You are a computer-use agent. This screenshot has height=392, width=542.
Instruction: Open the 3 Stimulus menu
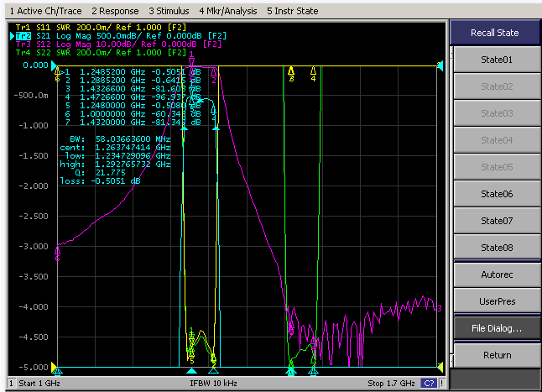169,11
